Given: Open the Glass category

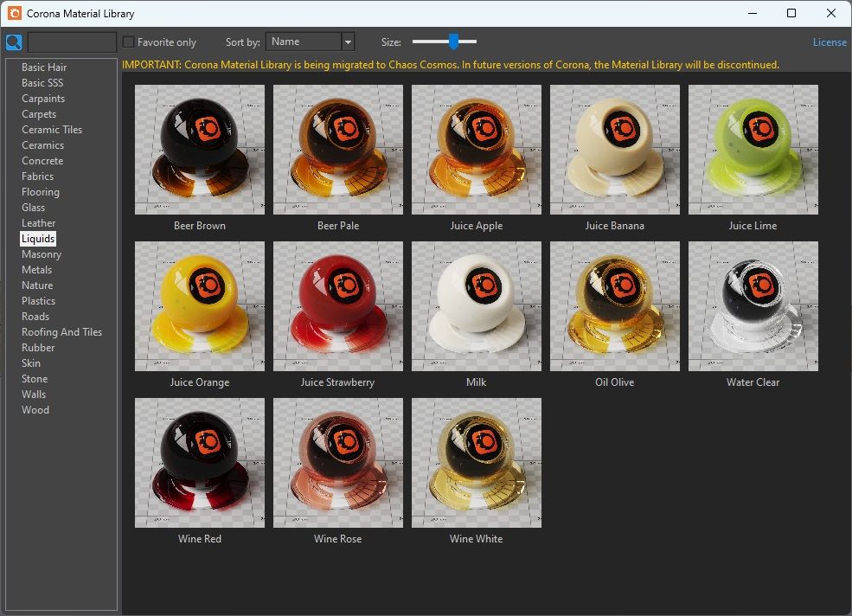Looking at the screenshot, I should pos(33,207).
